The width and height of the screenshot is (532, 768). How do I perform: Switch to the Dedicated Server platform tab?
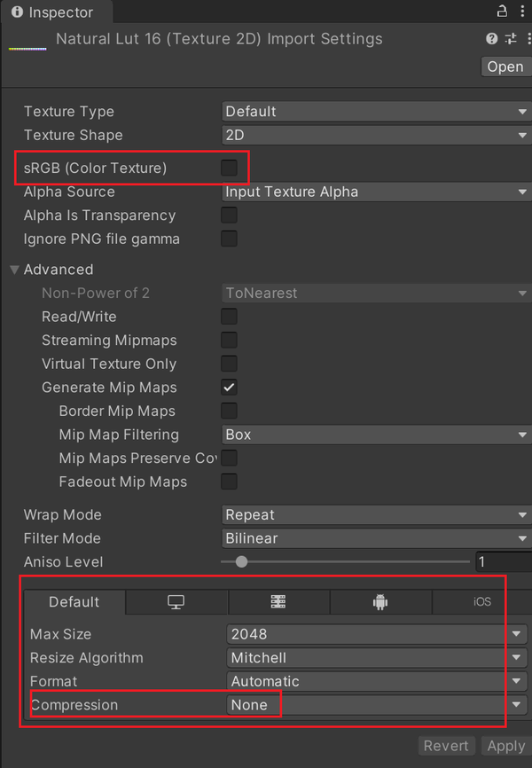[278, 602]
